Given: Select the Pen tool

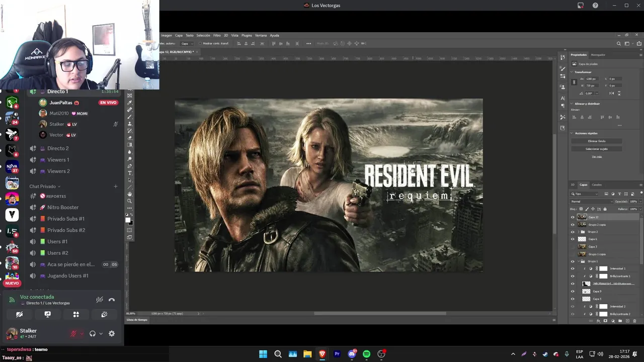Looking at the screenshot, I should (129, 166).
